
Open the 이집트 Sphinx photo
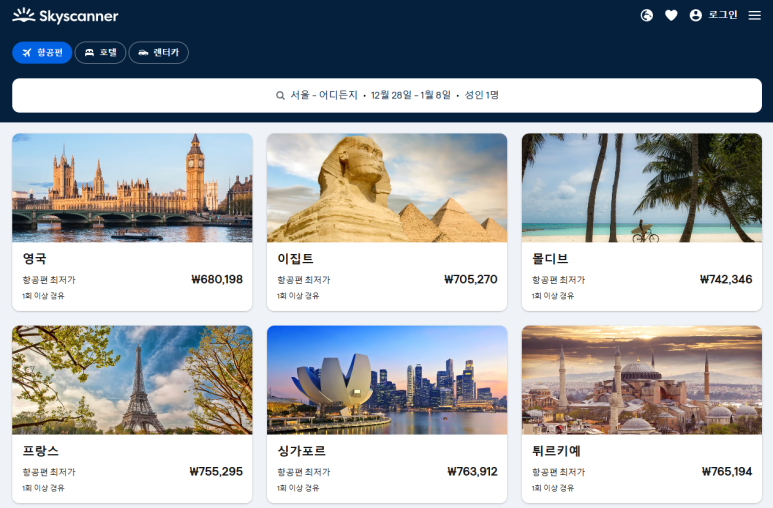click(387, 188)
